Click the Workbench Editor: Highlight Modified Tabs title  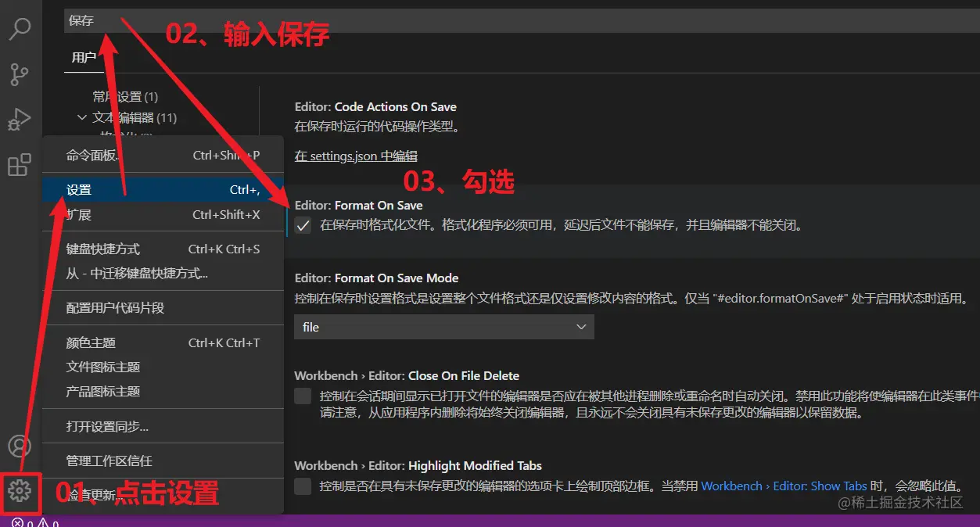(x=418, y=466)
